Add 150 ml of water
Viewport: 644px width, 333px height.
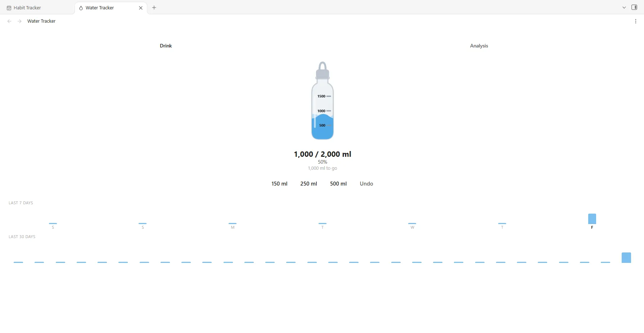point(279,183)
